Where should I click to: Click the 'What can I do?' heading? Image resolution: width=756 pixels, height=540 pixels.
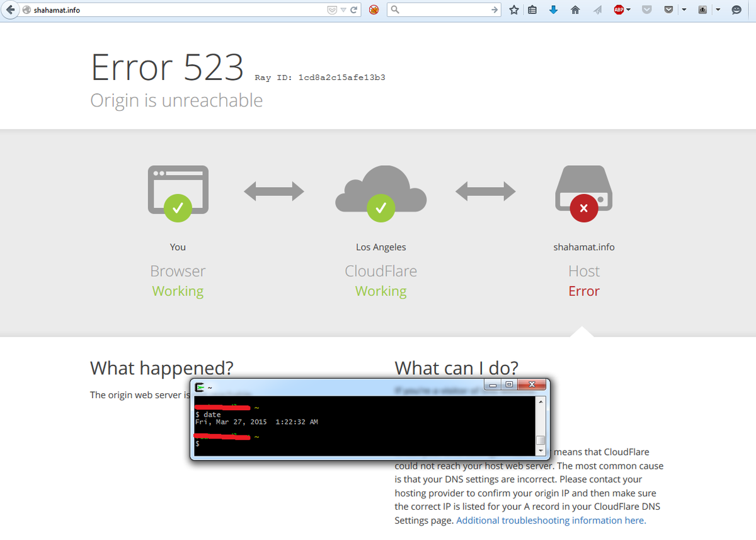click(457, 368)
